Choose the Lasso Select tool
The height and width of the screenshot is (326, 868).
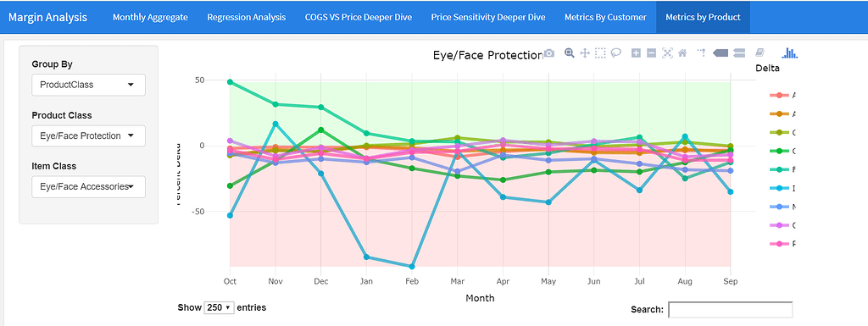[616, 53]
